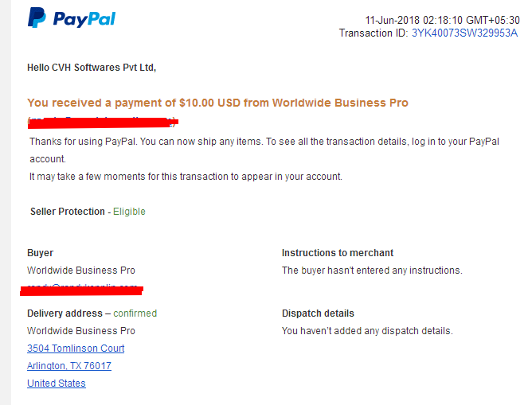This screenshot has height=405, width=532.
Task: Click the Seller Protection label
Action: [68, 212]
